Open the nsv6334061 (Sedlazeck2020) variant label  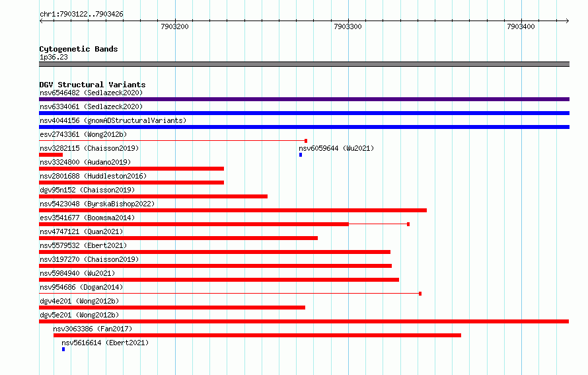[91, 106]
